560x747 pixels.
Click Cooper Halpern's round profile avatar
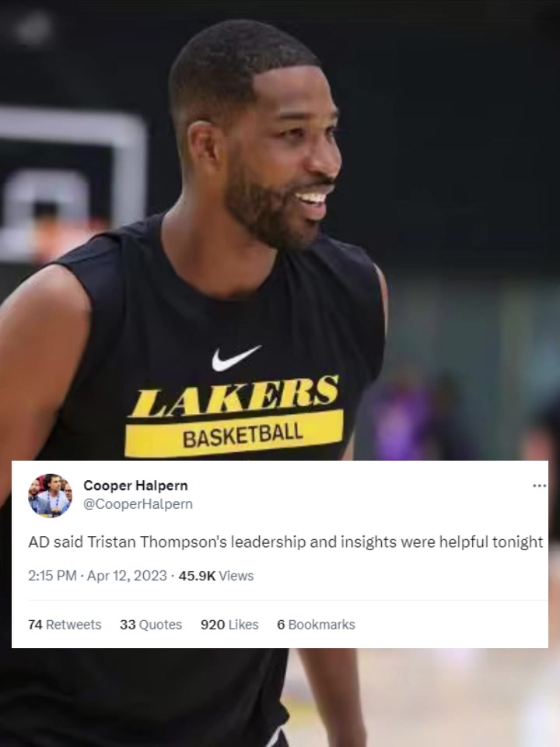(50, 496)
